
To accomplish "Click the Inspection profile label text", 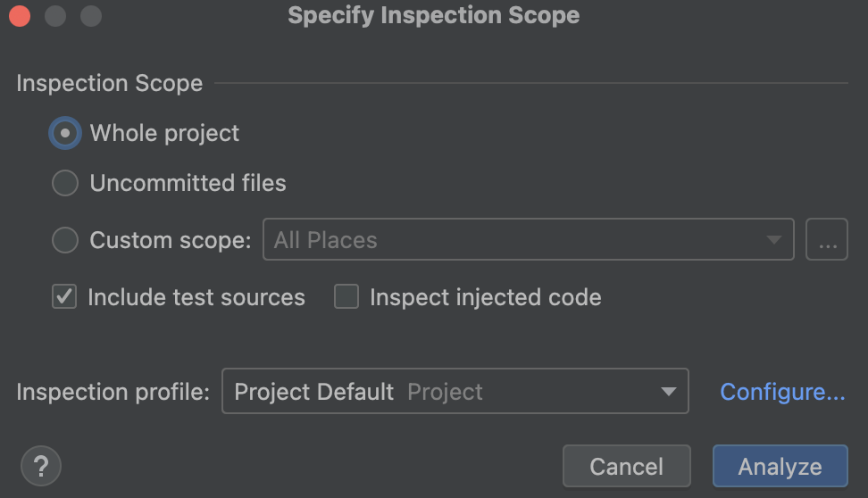I will coord(113,392).
